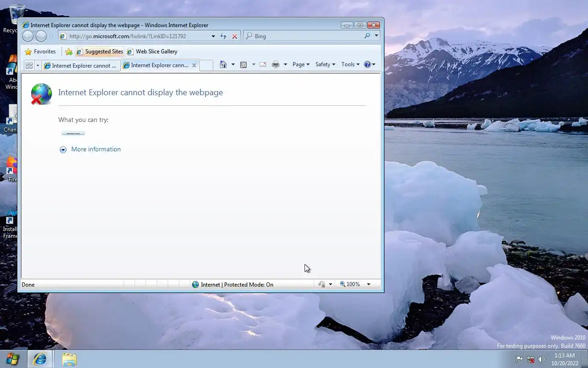Click the small button under What you can try
Screen dimensions: 588x368
pos(73,133)
